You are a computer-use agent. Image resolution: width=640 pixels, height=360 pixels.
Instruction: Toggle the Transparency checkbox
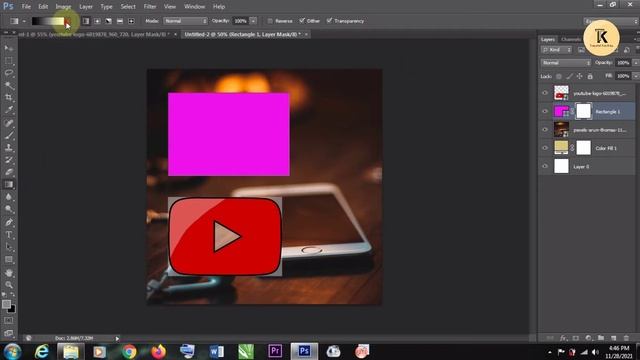coord(329,20)
